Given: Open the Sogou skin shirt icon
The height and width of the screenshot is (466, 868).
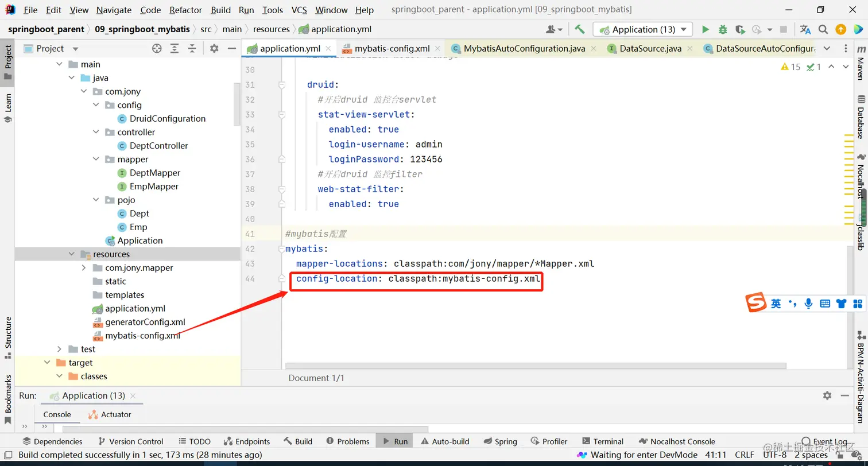Looking at the screenshot, I should (x=842, y=304).
